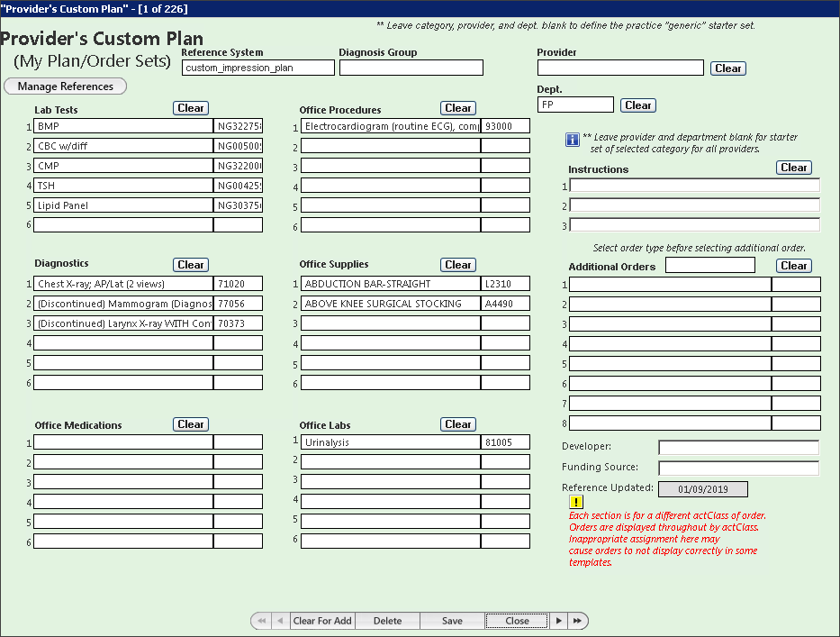This screenshot has height=637, width=840.
Task: Clear the Provider field
Action: tap(728, 68)
